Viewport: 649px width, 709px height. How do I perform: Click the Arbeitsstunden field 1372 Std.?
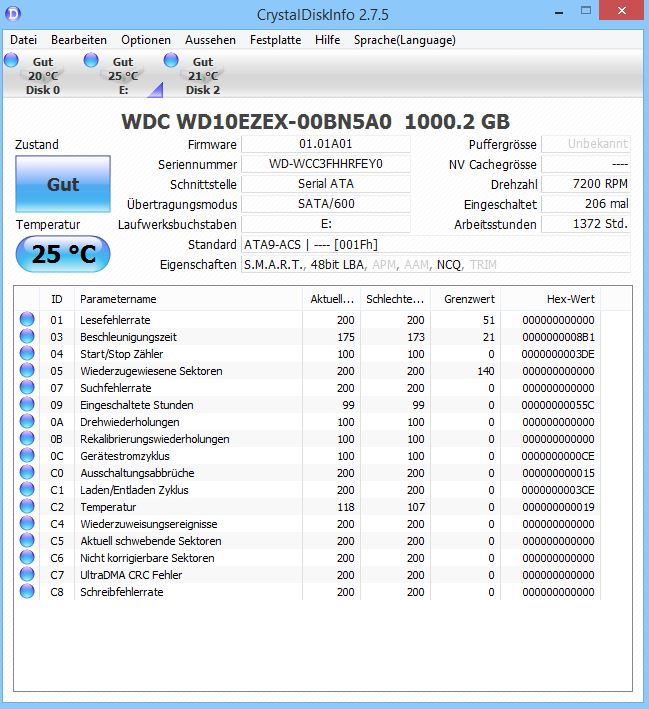586,224
